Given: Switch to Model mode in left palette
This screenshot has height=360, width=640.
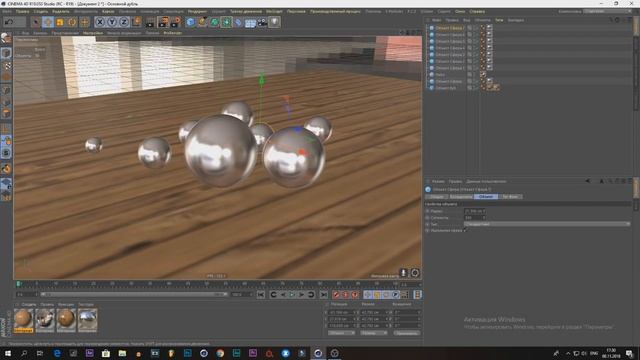Looking at the screenshot, I should 6,53.
